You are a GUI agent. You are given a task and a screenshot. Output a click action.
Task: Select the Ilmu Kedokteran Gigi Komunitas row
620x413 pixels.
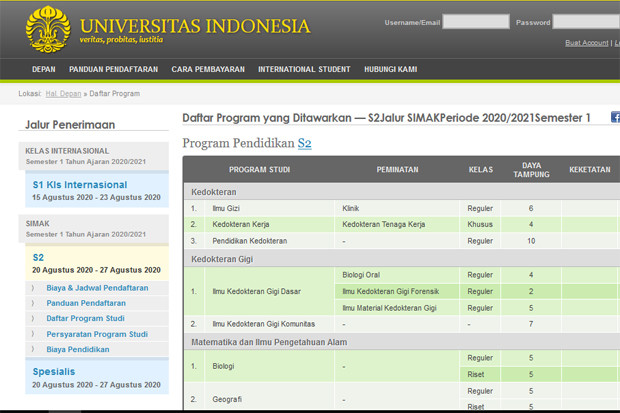pyautogui.click(x=402, y=324)
